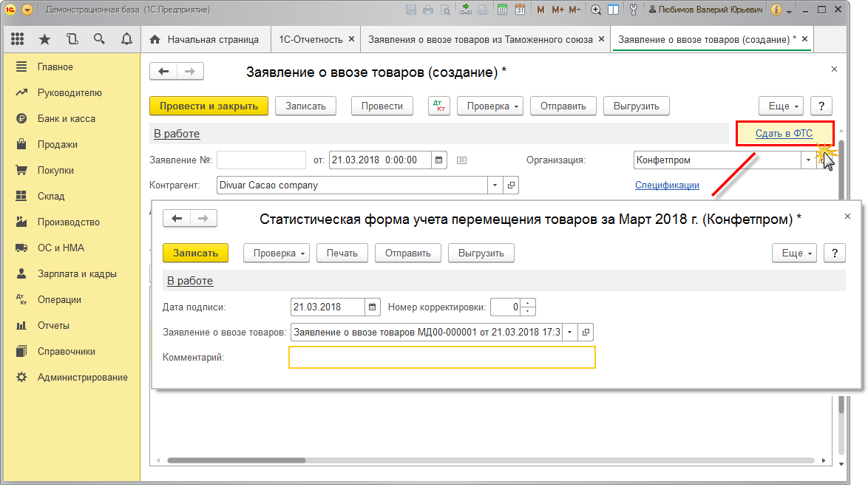
Task: Open calendar icon in title bar
Action: click(x=520, y=10)
